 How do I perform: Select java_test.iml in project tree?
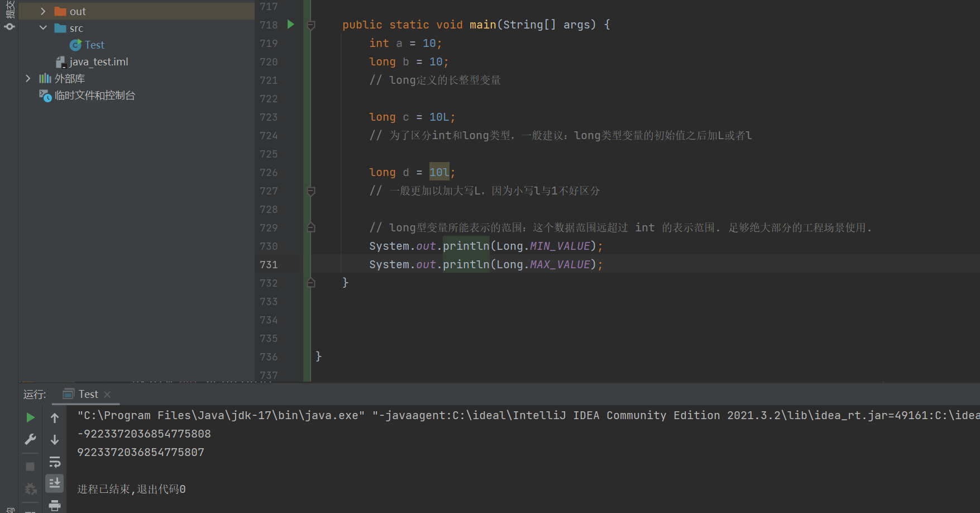pyautogui.click(x=99, y=61)
